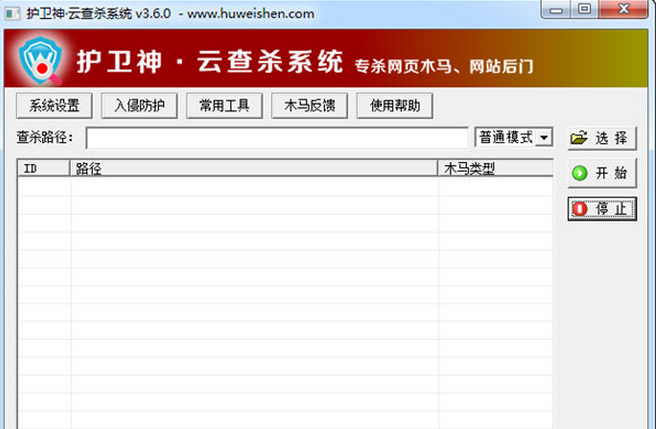Click the 路径 column header
This screenshot has width=656, height=429.
pyautogui.click(x=254, y=168)
